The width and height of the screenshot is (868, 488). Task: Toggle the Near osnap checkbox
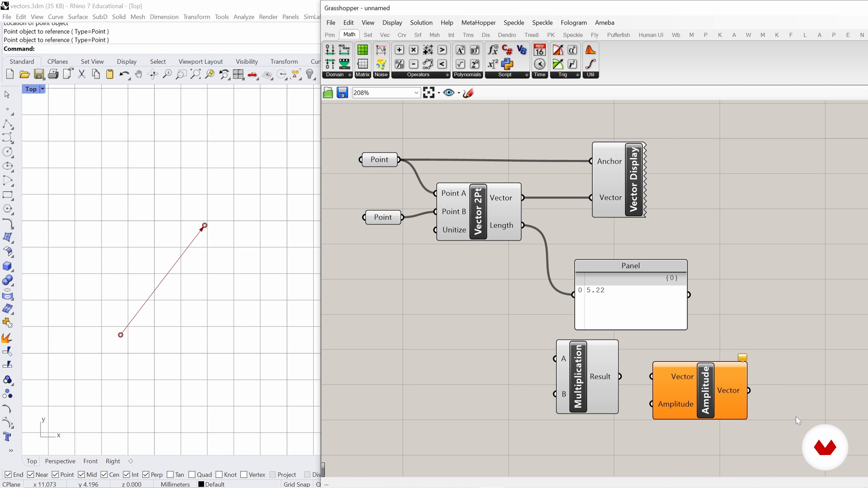pos(30,474)
